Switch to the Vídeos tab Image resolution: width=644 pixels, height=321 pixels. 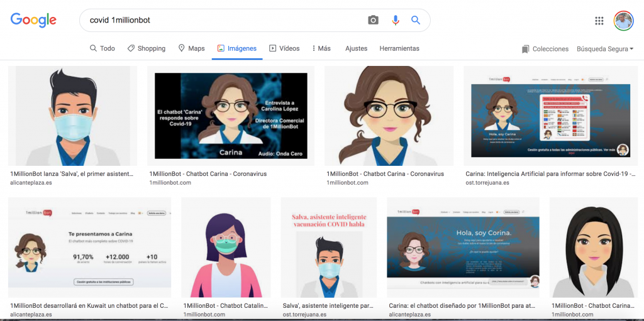(x=284, y=48)
